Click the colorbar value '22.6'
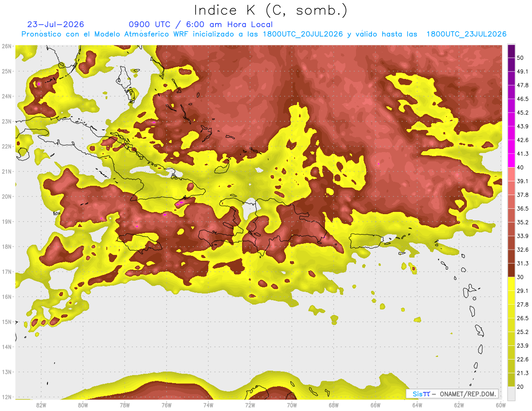The height and width of the screenshot is (411, 532). pos(523,359)
